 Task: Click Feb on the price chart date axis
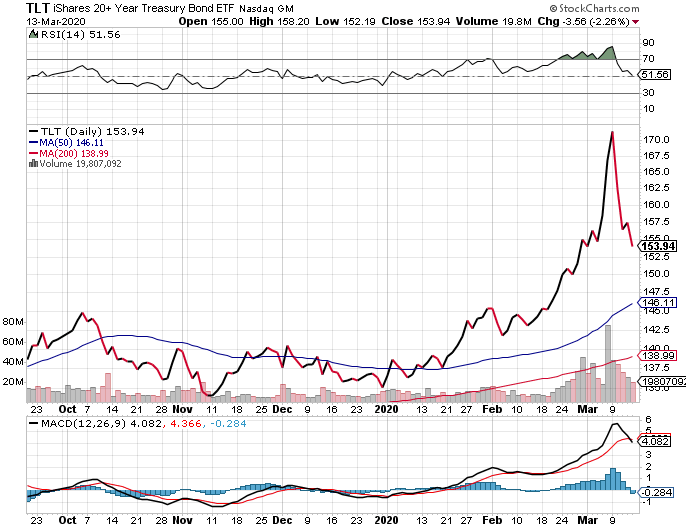tap(492, 409)
